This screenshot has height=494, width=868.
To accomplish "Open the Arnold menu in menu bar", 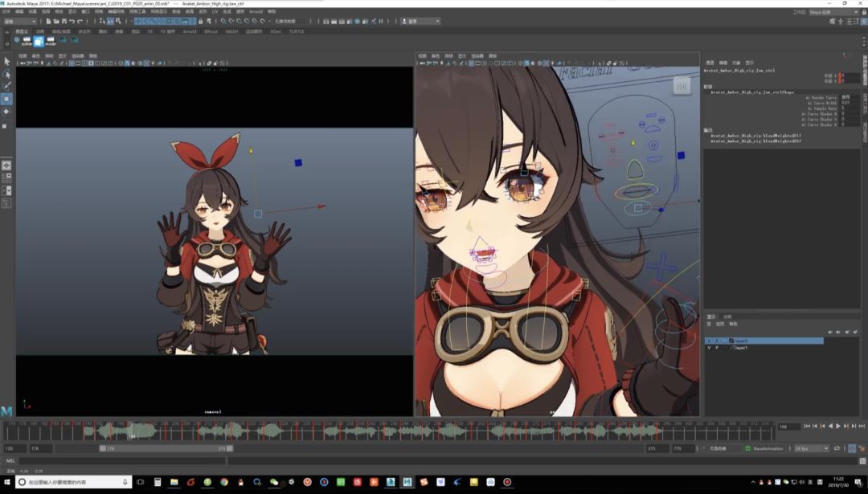I will click(x=256, y=11).
